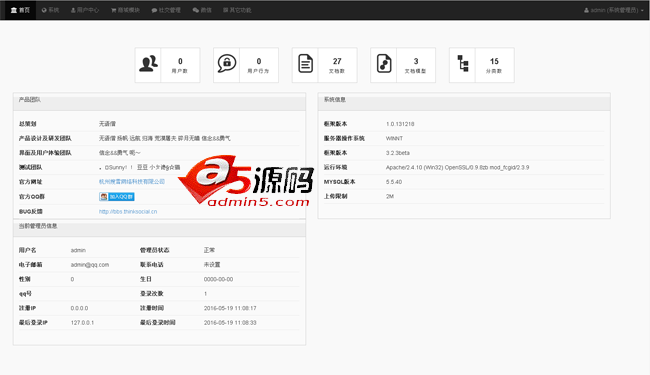This screenshot has width=650, height=375.
Task: Click the 用户数 count of 0
Action: 180,61
